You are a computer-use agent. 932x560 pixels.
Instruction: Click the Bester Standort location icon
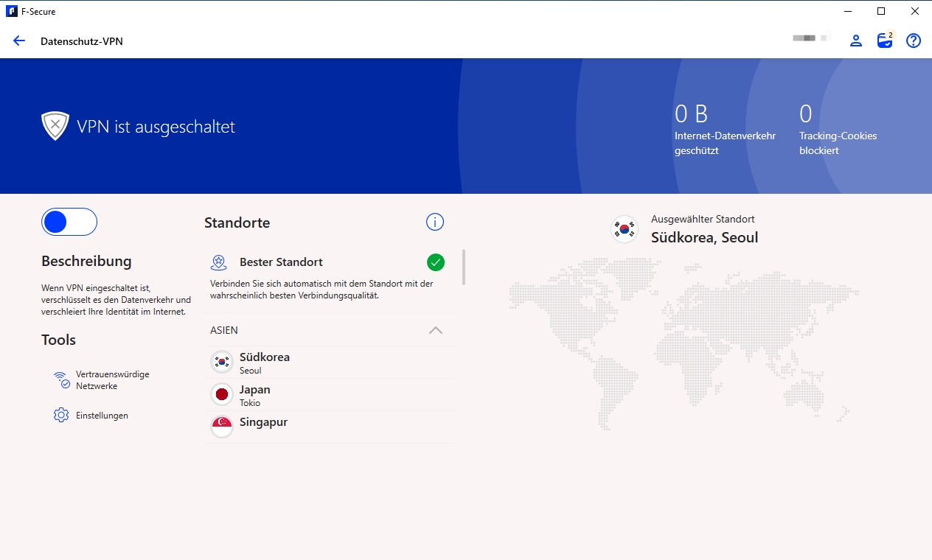click(218, 262)
